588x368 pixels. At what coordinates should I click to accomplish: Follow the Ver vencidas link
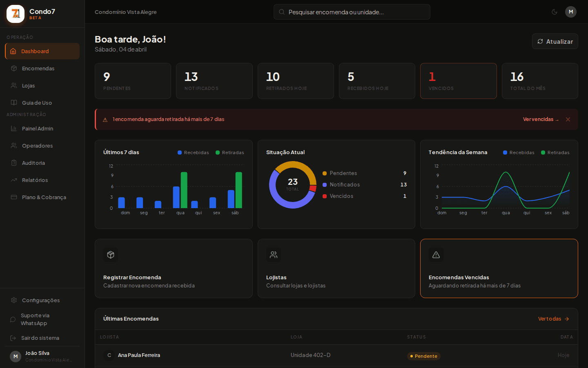coord(541,119)
